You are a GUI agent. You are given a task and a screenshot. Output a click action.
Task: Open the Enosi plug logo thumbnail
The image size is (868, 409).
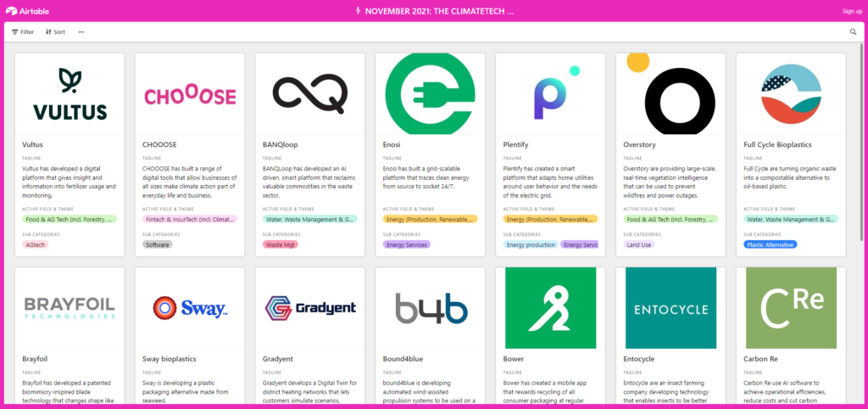430,93
